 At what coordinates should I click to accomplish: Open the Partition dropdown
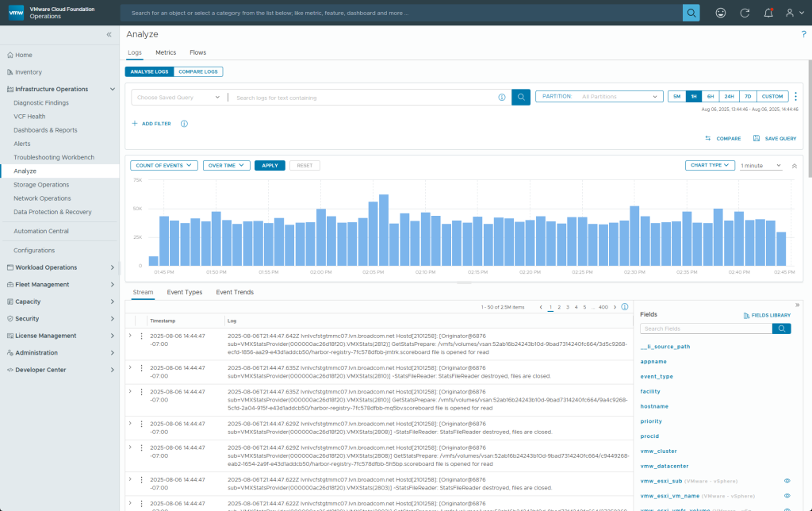(x=599, y=97)
